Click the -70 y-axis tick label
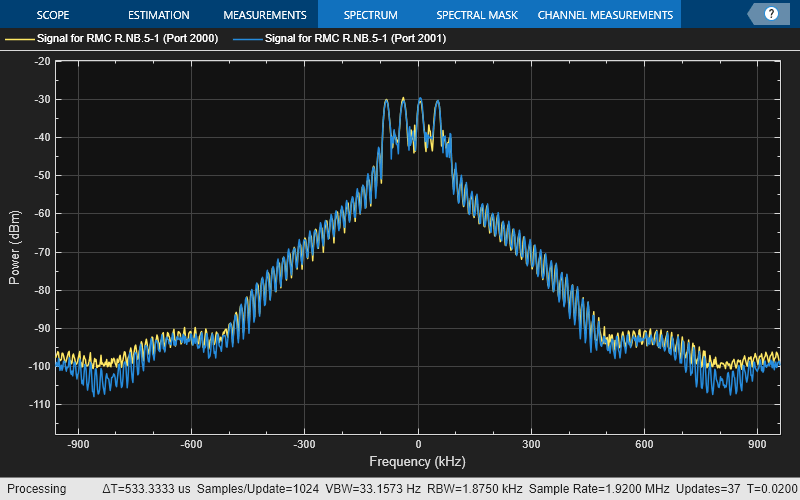Viewport: 800px width, 500px height. [42, 252]
